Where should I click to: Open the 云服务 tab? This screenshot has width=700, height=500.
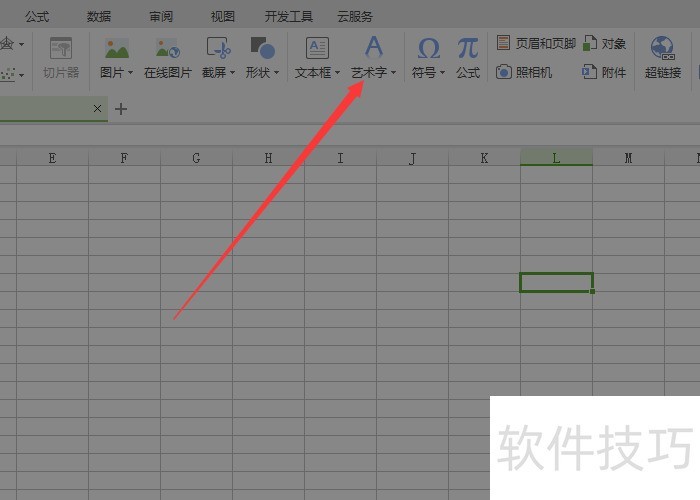click(x=355, y=17)
